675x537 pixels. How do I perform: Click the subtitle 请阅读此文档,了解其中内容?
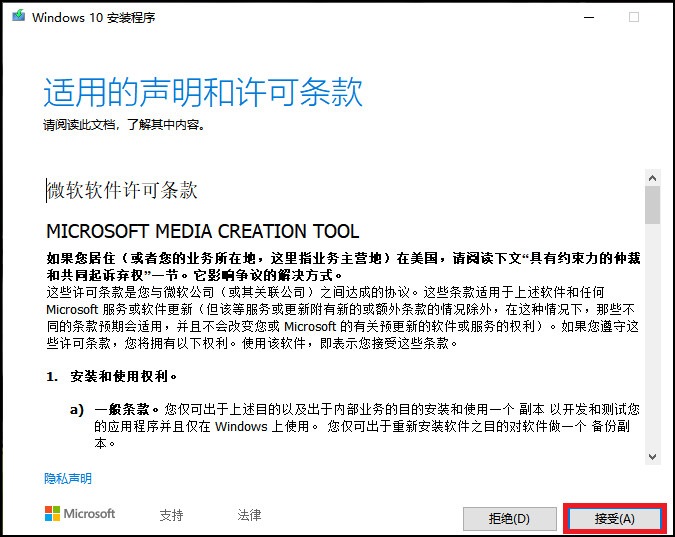[x=124, y=125]
